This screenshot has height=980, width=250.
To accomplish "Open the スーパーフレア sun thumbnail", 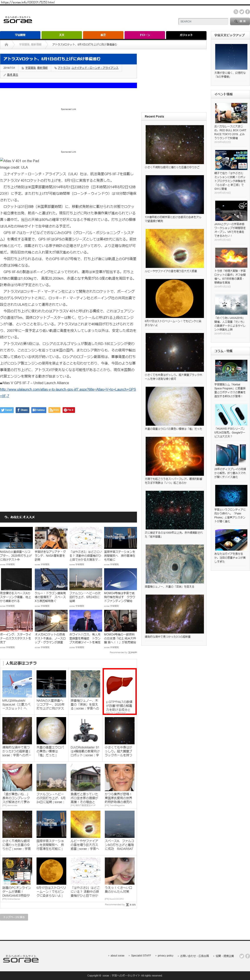I will pyautogui.click(x=174, y=456).
